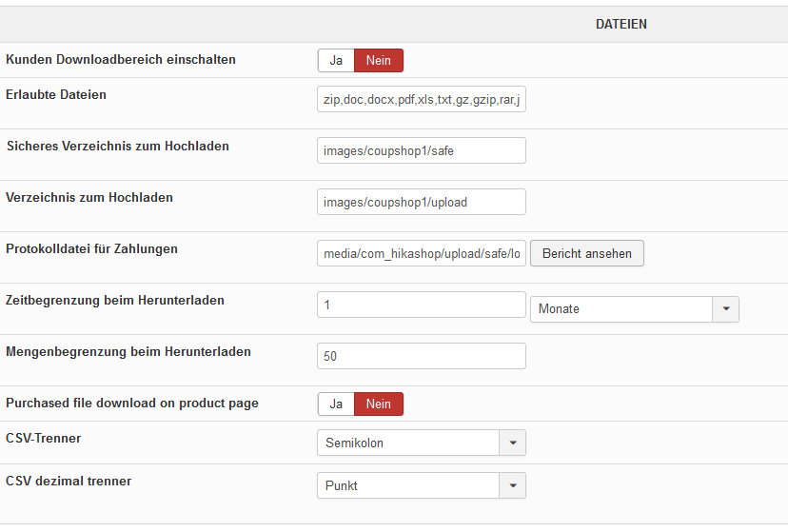Expand the CSV-Trenner Semikolon dropdown

point(408,443)
